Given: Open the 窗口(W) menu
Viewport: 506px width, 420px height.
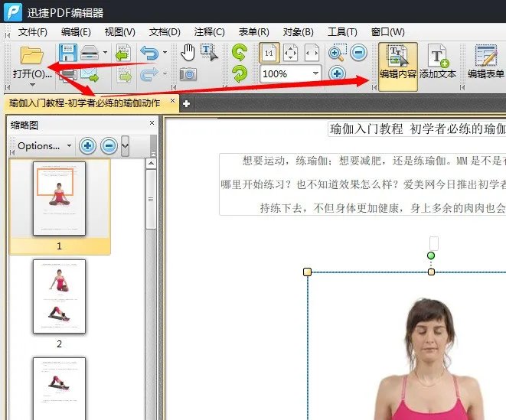Looking at the screenshot, I should pyautogui.click(x=387, y=32).
